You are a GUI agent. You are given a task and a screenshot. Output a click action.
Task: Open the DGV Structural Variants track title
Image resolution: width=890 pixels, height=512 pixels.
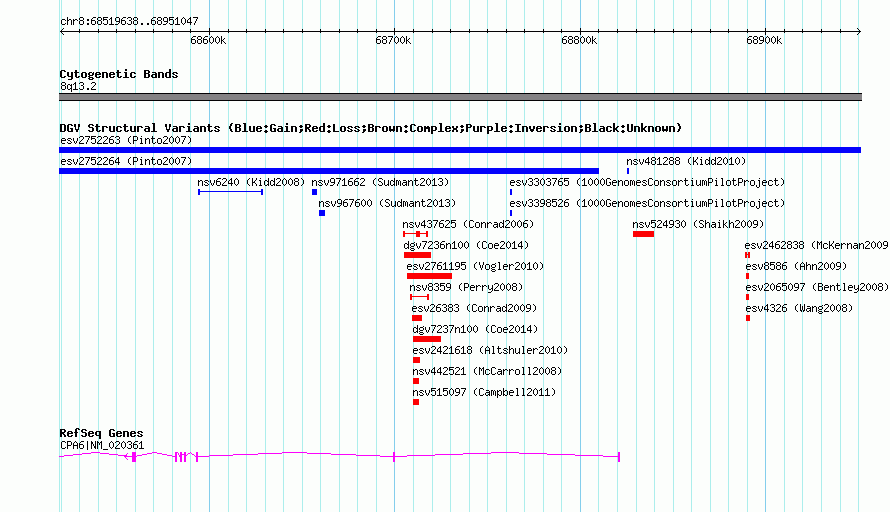click(x=371, y=128)
